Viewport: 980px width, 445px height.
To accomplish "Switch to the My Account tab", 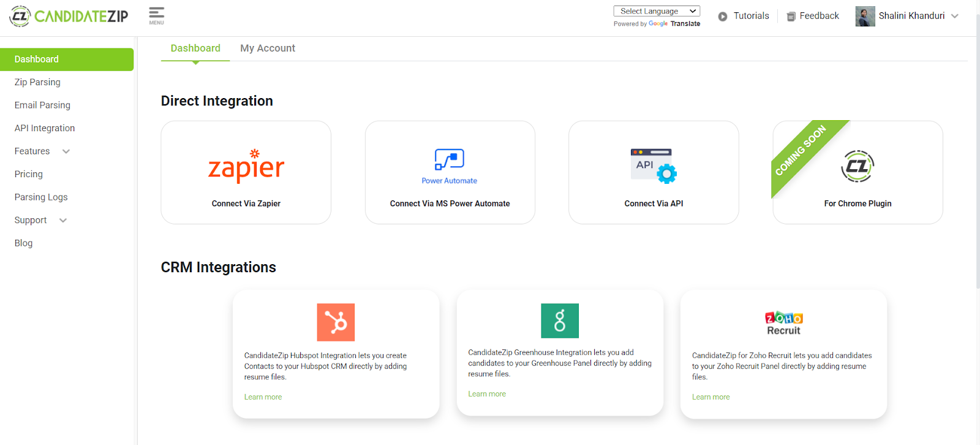I will tap(268, 48).
